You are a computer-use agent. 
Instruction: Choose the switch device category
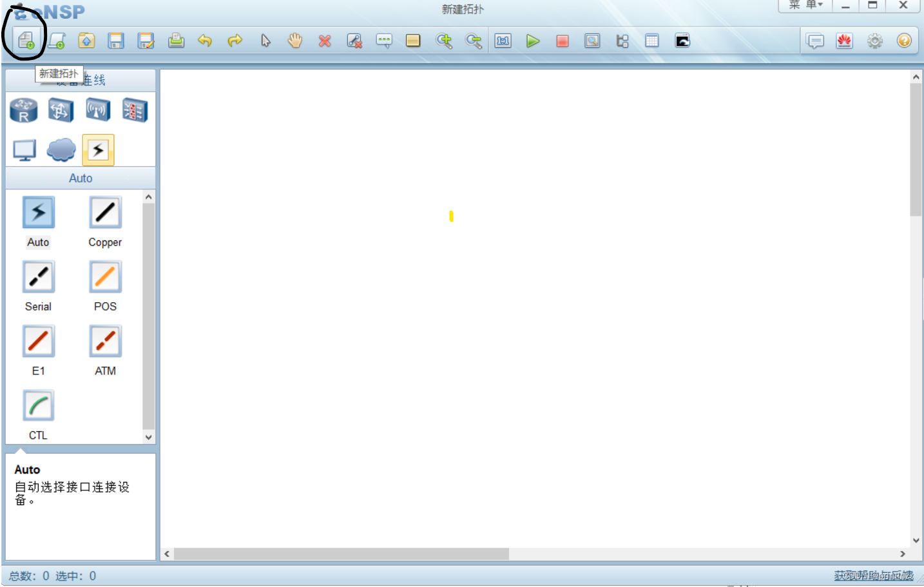[61, 111]
